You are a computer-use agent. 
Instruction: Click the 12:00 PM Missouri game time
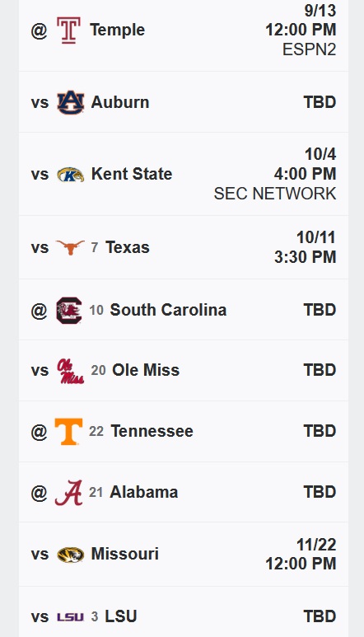pos(301,564)
